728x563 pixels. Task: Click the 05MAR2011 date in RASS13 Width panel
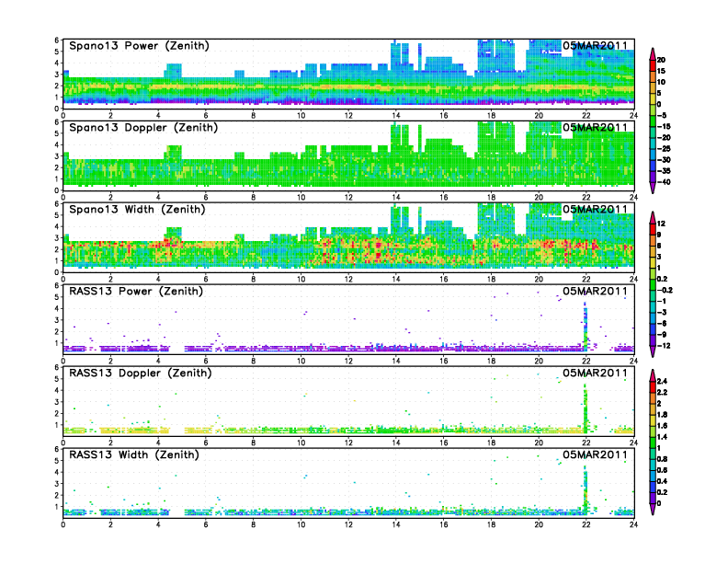(x=595, y=454)
